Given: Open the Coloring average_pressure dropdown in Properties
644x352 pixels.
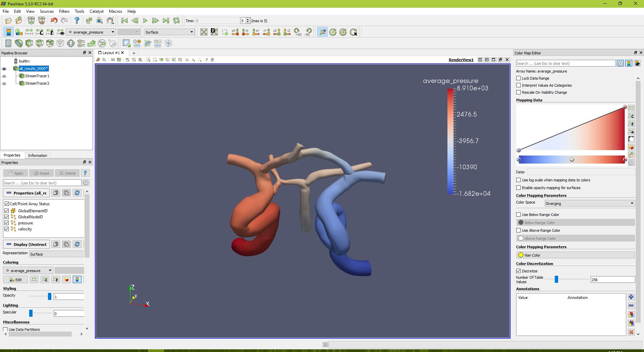Looking at the screenshot, I should click(x=28, y=271).
